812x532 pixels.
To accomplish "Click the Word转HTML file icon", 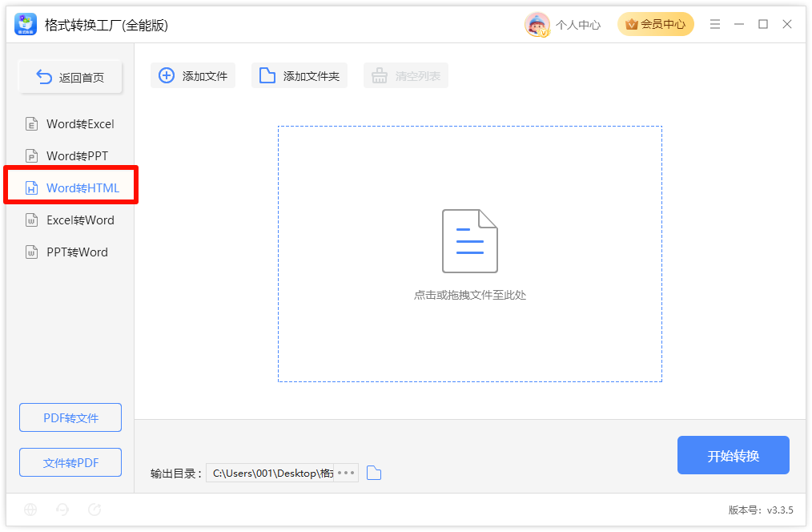I will pyautogui.click(x=31, y=188).
